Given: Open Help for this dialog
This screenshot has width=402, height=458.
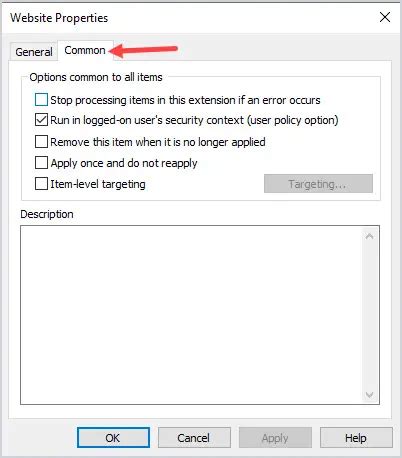Looking at the screenshot, I should [356, 438].
